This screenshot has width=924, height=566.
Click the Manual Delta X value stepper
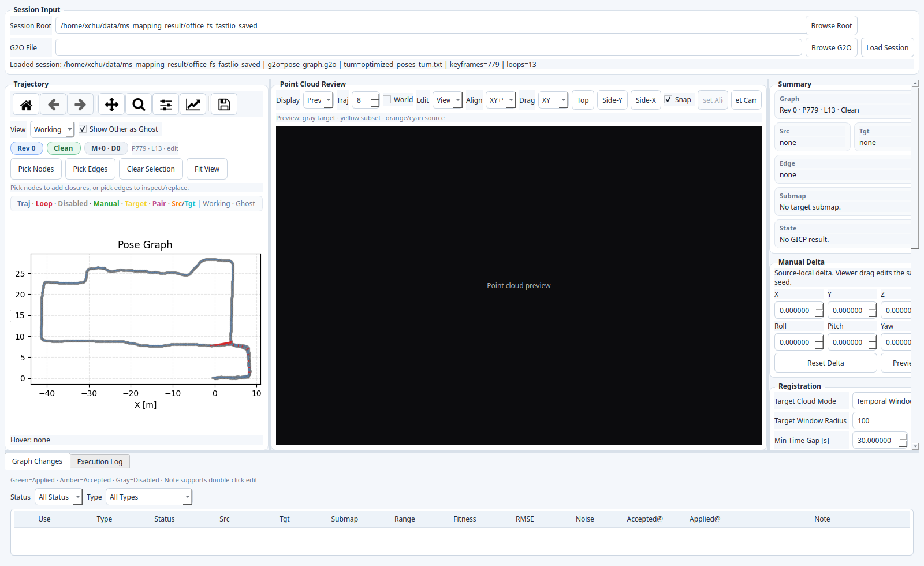point(819,311)
